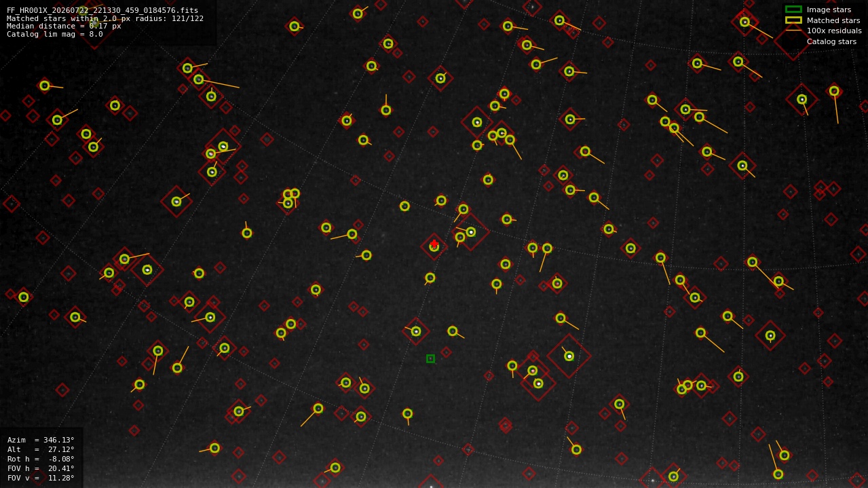Click the Catalog lim mag = 8.0 text
This screenshot has width=868, height=488.
click(x=55, y=34)
